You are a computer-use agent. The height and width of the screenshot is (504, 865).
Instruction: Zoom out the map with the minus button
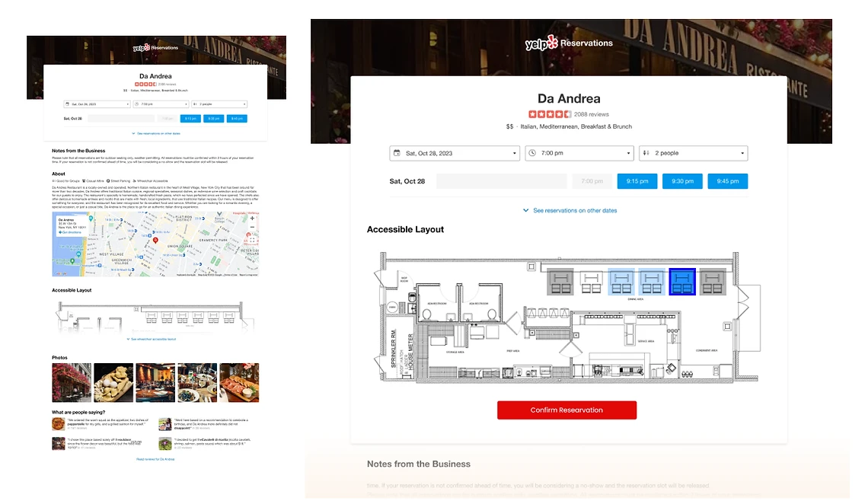pyautogui.click(x=252, y=227)
